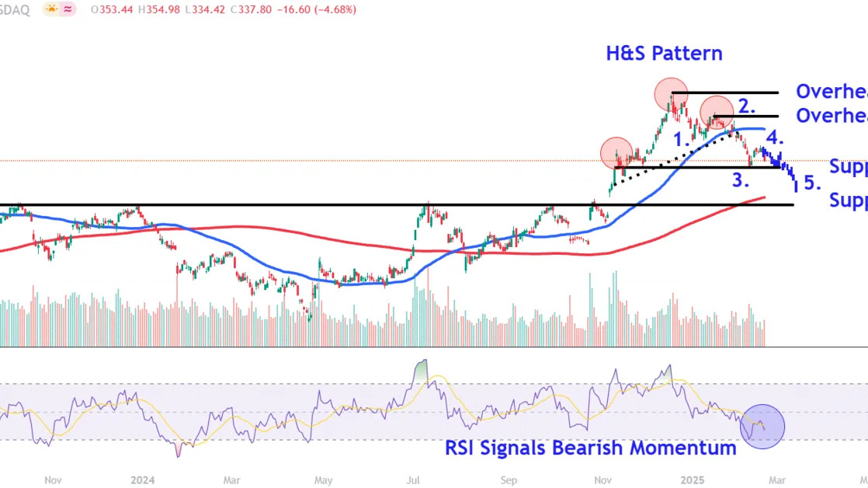Select the red circle beside label 2.

point(717,112)
